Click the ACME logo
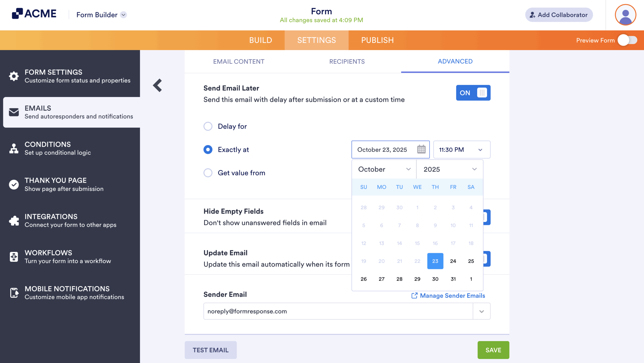The height and width of the screenshot is (363, 644). click(x=34, y=14)
